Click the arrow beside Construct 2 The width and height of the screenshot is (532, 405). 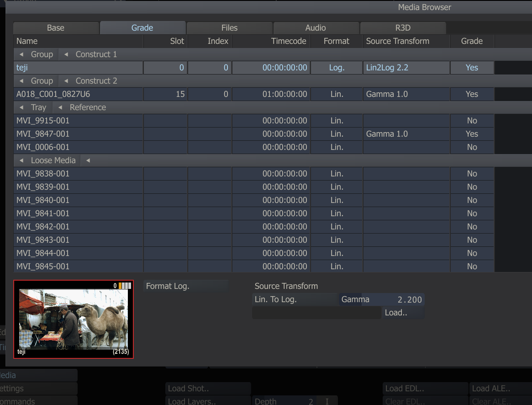(66, 81)
